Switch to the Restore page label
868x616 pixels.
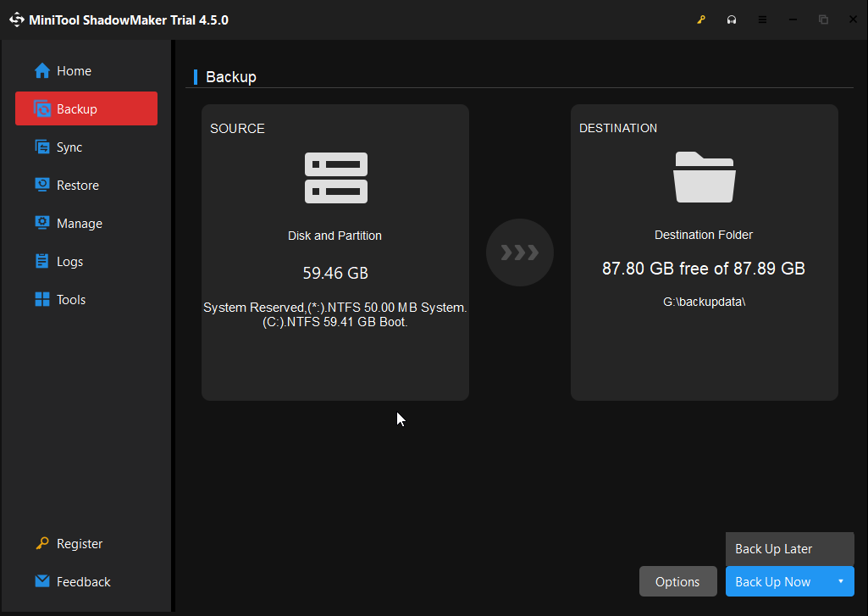click(x=78, y=185)
